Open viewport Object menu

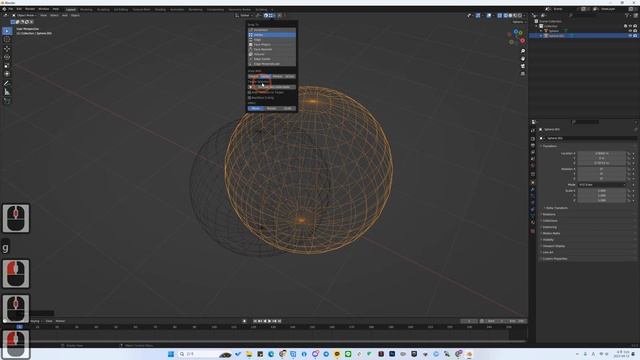tap(76, 16)
